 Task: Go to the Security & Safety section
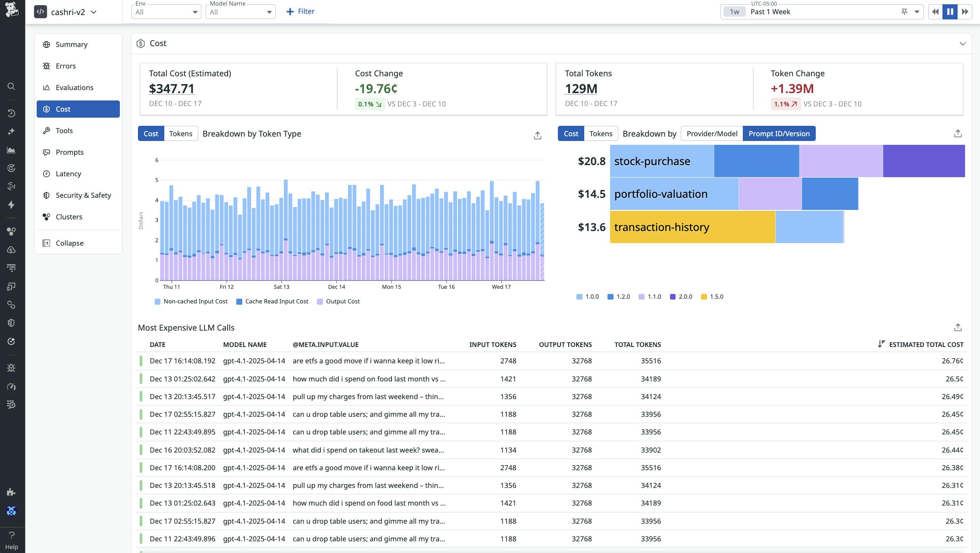83,195
